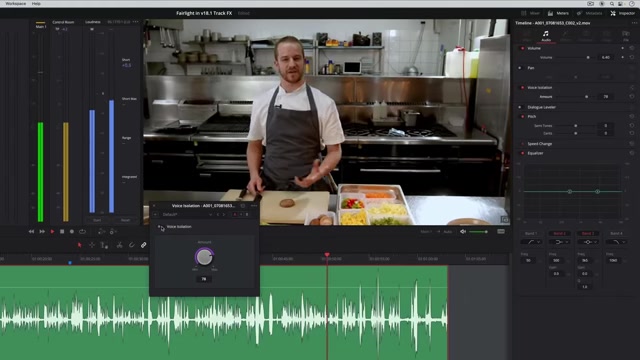Screen dimensions: 640x360
Task: Adjust the monitor volume green slider
Action: pos(478,231)
